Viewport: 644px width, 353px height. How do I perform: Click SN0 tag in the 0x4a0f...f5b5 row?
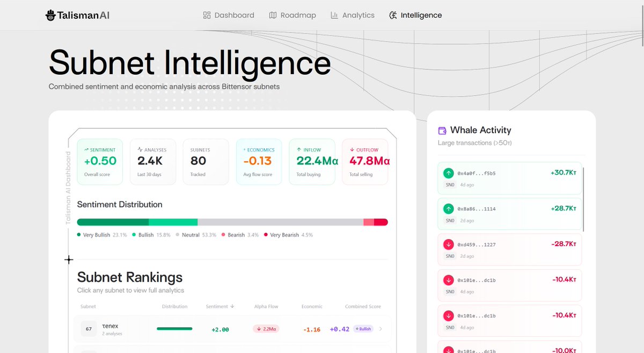point(450,185)
